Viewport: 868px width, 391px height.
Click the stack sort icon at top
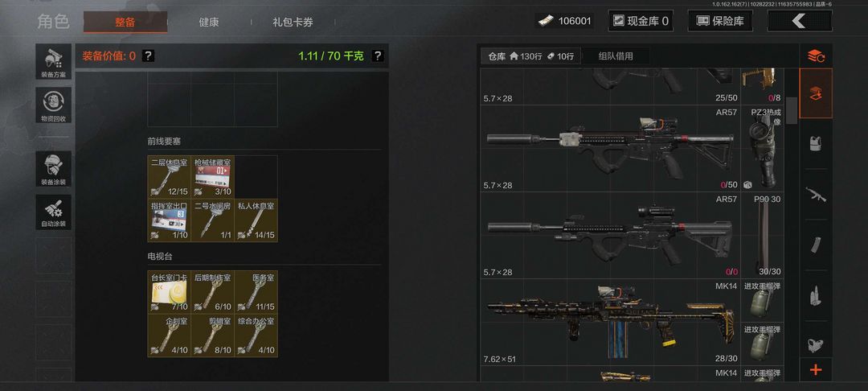tap(816, 56)
